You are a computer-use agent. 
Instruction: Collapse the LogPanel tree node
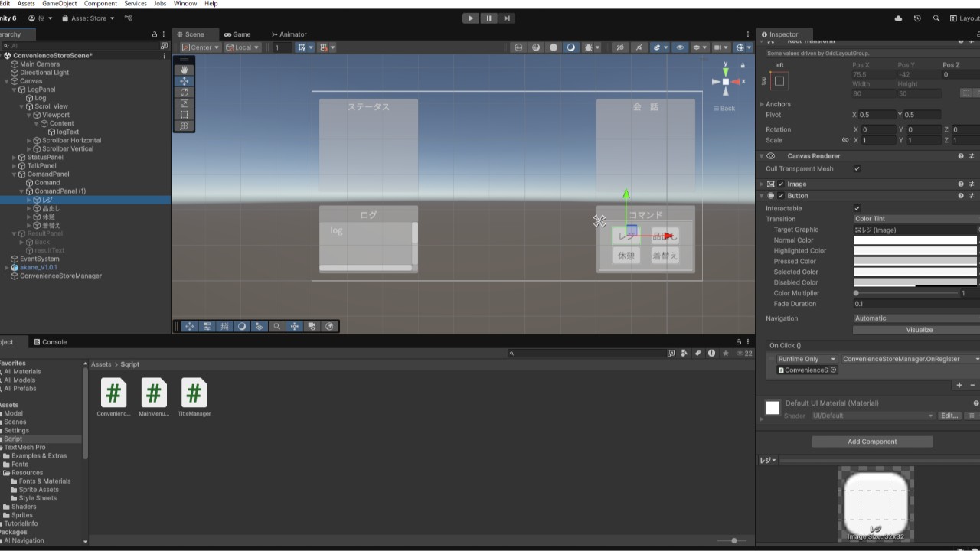point(13,90)
